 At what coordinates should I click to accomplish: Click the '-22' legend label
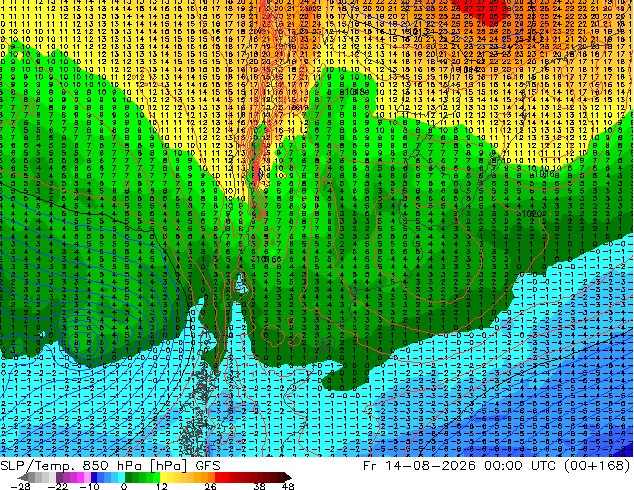pyautogui.click(x=57, y=486)
